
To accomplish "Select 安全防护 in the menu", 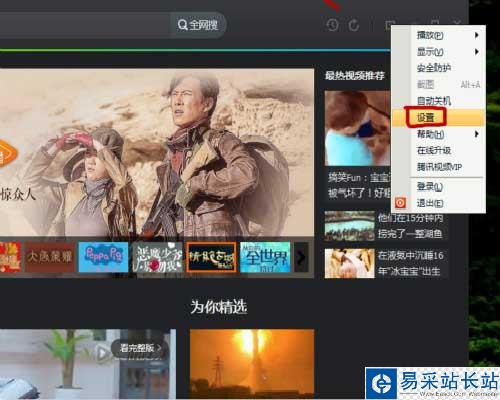I will click(438, 68).
